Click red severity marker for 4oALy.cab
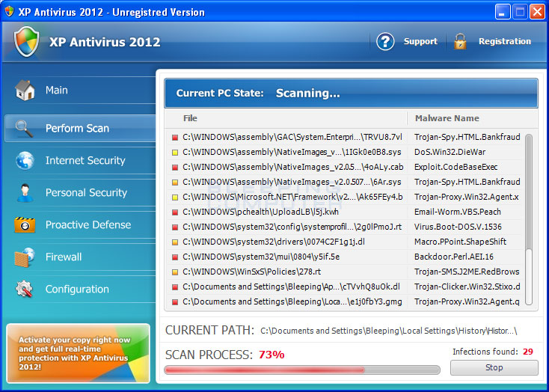Image resolution: width=549 pixels, height=392 pixels. click(x=175, y=168)
